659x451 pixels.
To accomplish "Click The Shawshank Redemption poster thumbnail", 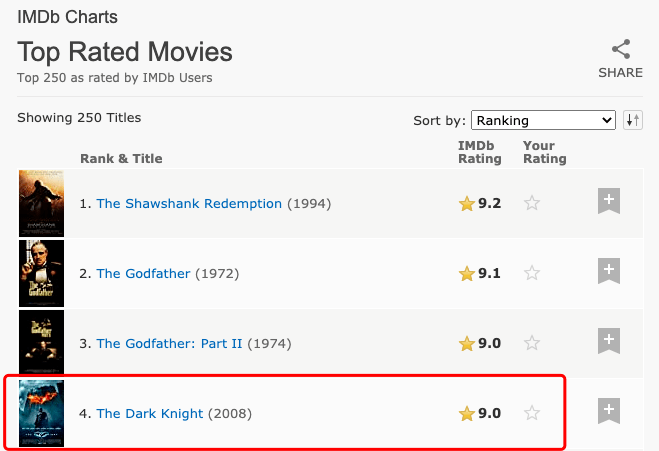I will [x=42, y=203].
